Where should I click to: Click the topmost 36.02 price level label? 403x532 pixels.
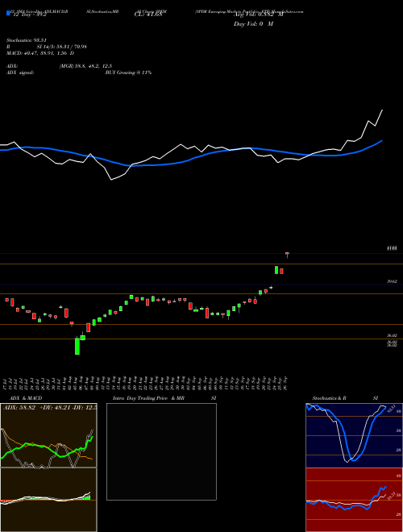tap(392, 335)
